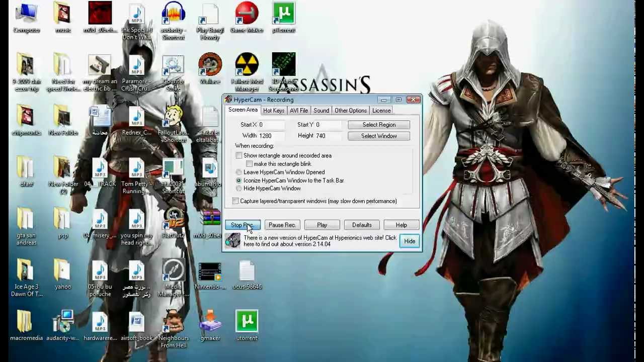644x362 pixels.
Task: Restore settings with Defaults button
Action: 362,225
